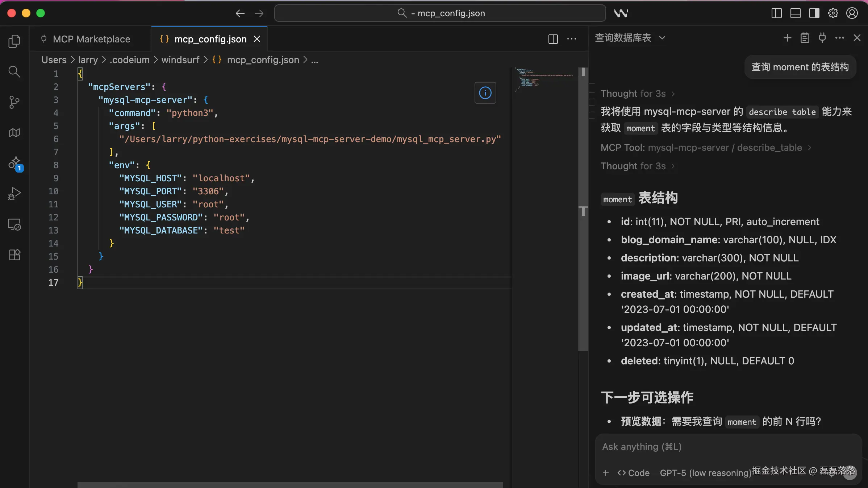This screenshot has width=868, height=488.
Task: Open the Explorer files icon in sidebar
Action: pos(14,41)
